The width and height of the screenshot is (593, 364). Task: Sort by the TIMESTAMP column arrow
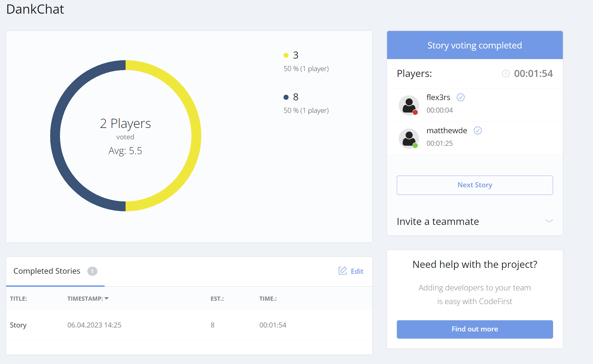107,298
